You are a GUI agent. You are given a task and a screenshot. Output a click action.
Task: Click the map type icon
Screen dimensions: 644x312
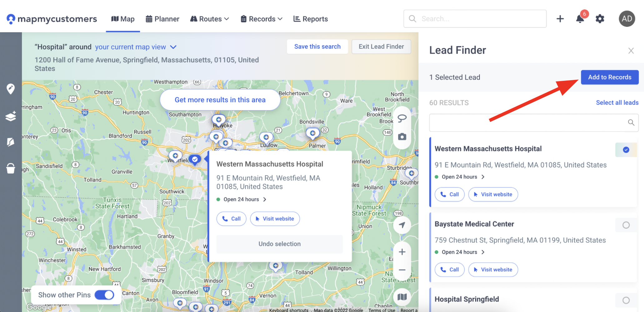402,297
